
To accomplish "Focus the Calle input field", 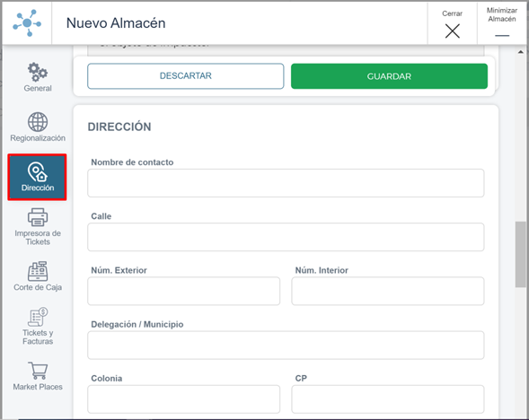I will pyautogui.click(x=286, y=237).
